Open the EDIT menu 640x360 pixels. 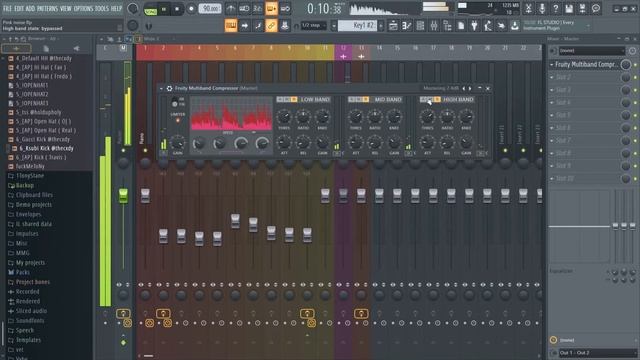pyautogui.click(x=19, y=8)
